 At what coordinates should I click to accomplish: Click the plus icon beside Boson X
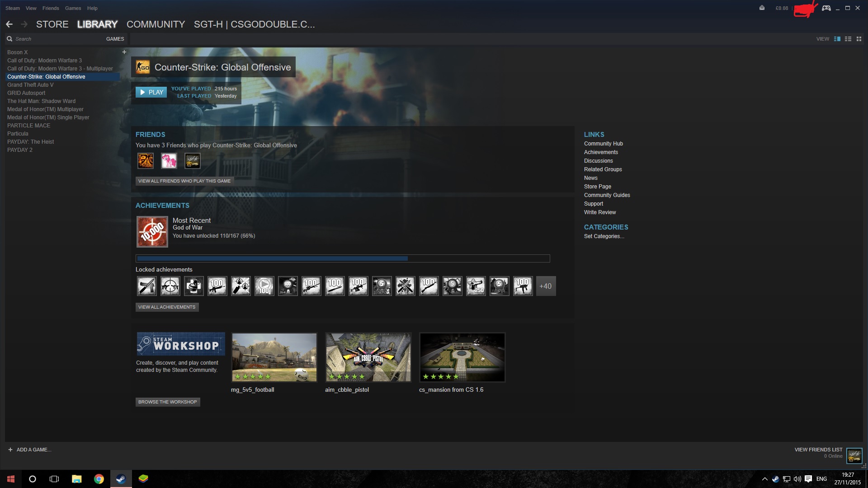(124, 52)
